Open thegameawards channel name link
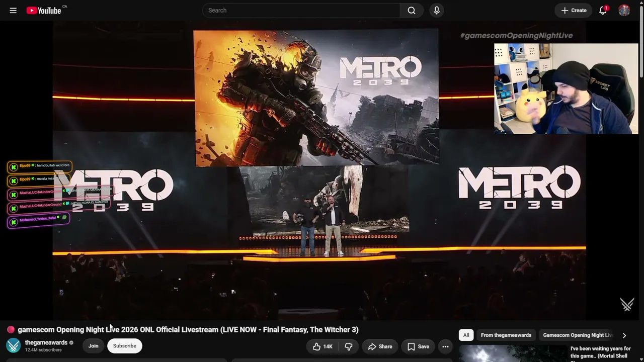 coord(46,342)
